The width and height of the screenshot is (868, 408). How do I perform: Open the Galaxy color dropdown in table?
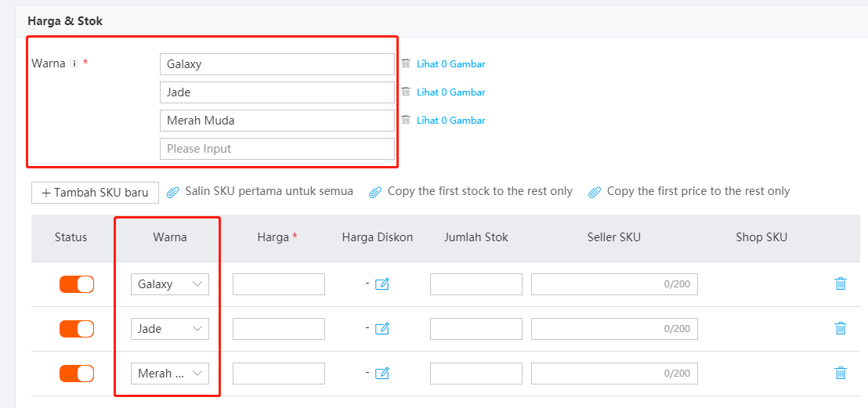(170, 284)
